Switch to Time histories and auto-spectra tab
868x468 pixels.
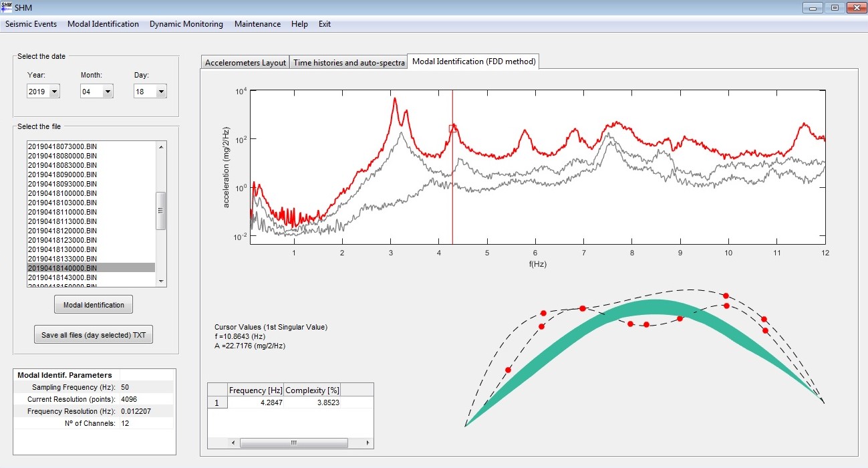348,63
